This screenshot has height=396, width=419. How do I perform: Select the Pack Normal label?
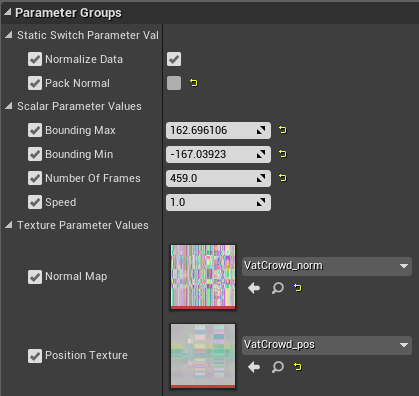(77, 83)
